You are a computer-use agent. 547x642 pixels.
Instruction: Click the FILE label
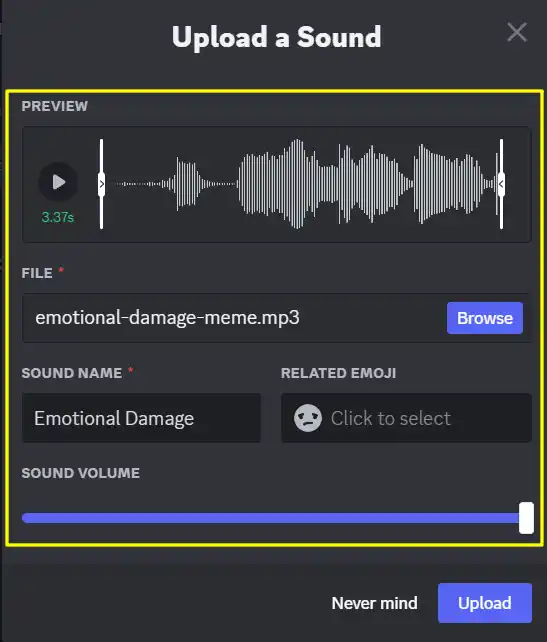click(37, 273)
